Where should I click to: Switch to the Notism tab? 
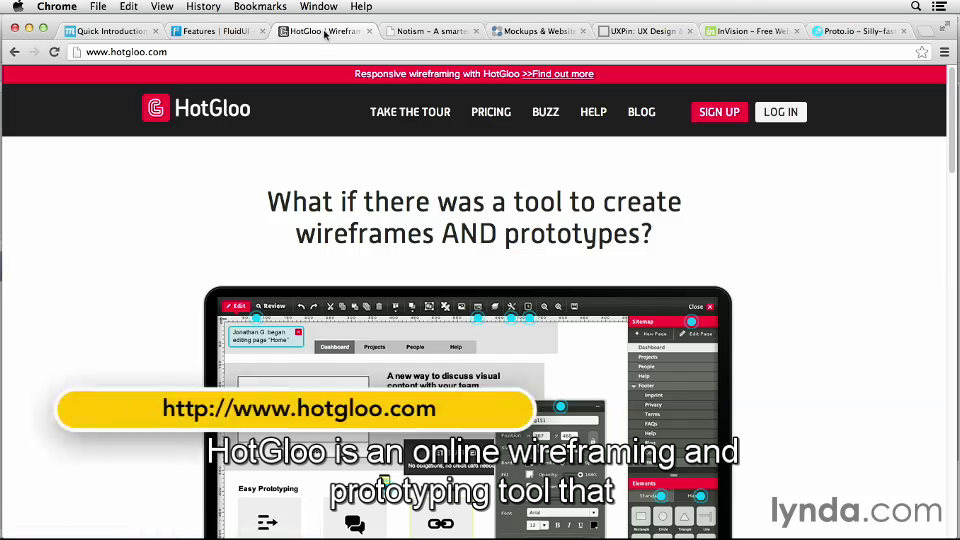click(x=432, y=31)
